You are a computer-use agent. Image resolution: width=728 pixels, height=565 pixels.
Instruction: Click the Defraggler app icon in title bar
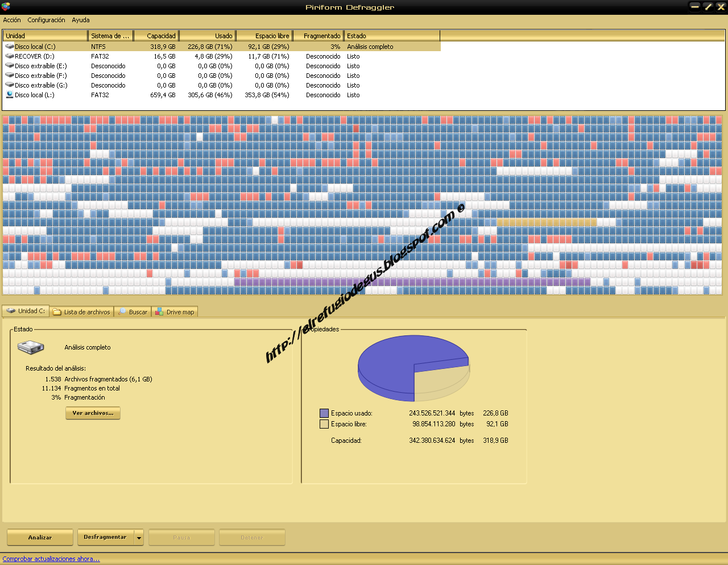6,7
